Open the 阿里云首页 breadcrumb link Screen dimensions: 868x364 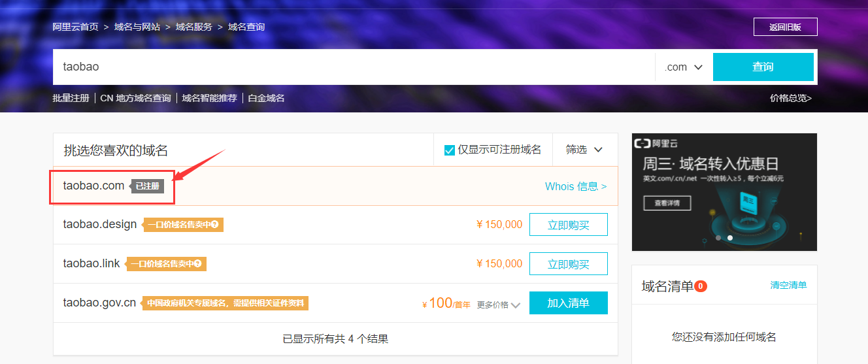tap(75, 27)
